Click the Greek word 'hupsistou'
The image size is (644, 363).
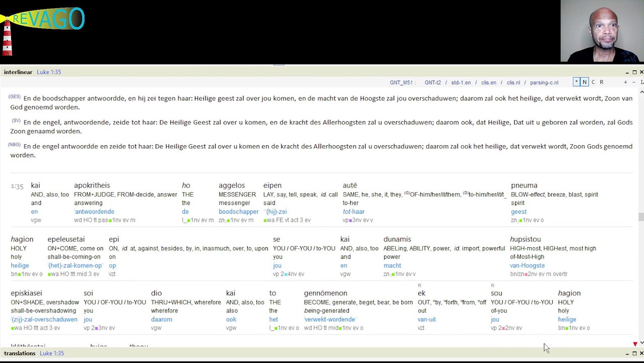[x=525, y=239]
